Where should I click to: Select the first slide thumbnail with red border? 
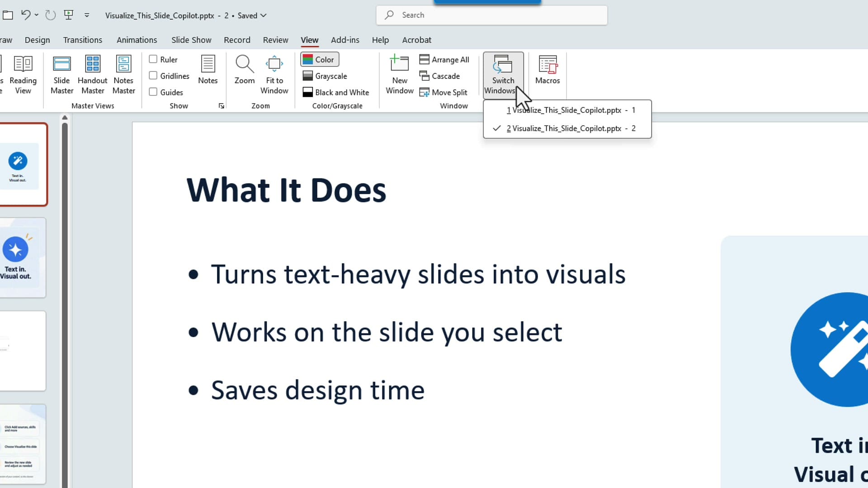click(24, 164)
